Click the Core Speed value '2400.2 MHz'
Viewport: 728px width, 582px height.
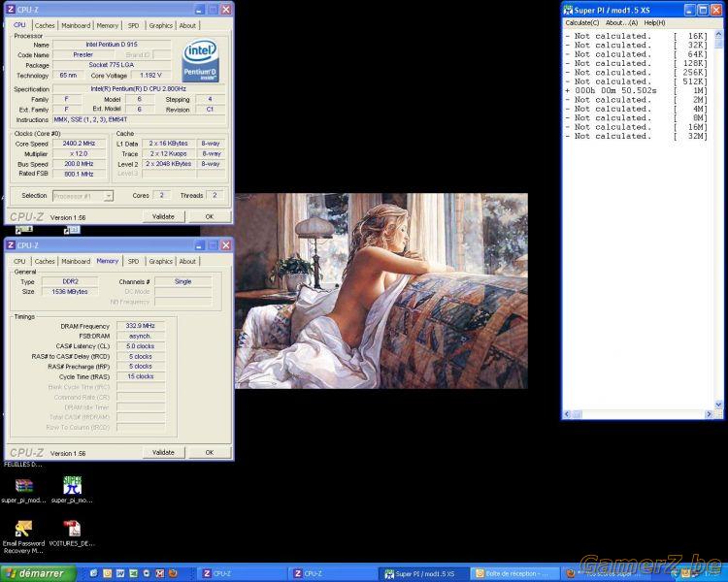tap(79, 144)
